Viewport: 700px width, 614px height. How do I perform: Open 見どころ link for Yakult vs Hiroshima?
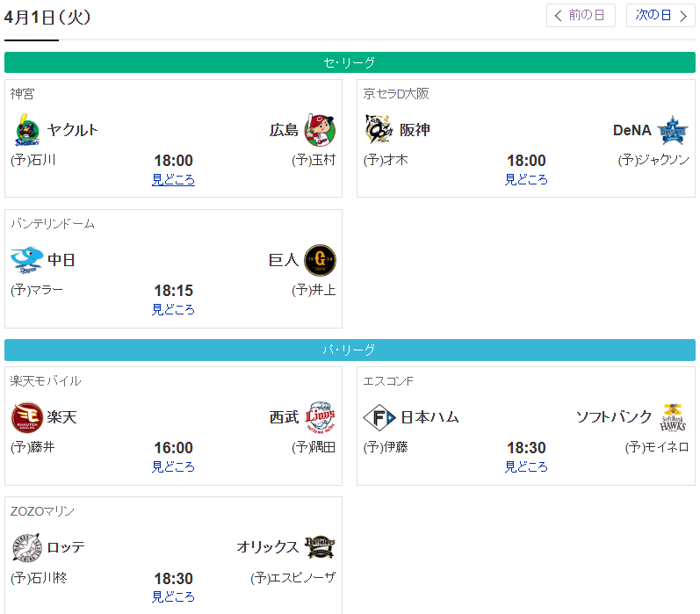coord(173,180)
